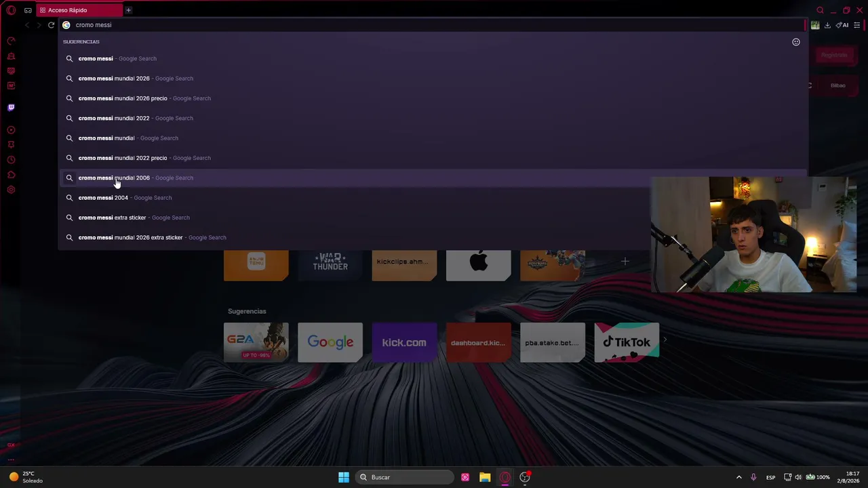Open the Opera GX taskbar icon
The width and height of the screenshot is (868, 488).
click(505, 477)
